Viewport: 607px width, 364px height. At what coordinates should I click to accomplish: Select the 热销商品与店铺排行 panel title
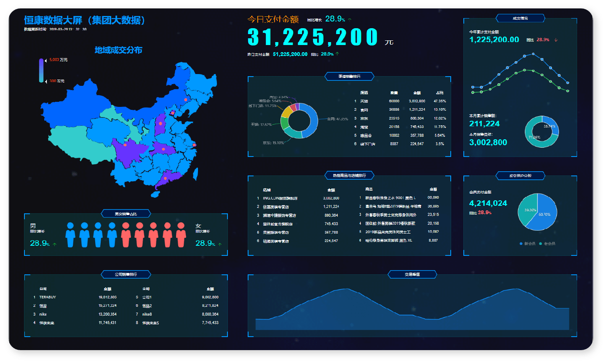[349, 175]
